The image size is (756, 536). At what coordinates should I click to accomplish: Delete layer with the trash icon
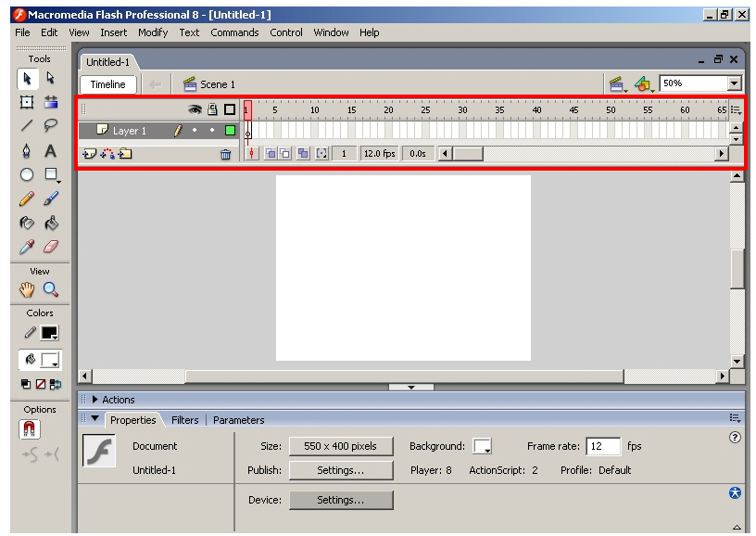point(226,154)
